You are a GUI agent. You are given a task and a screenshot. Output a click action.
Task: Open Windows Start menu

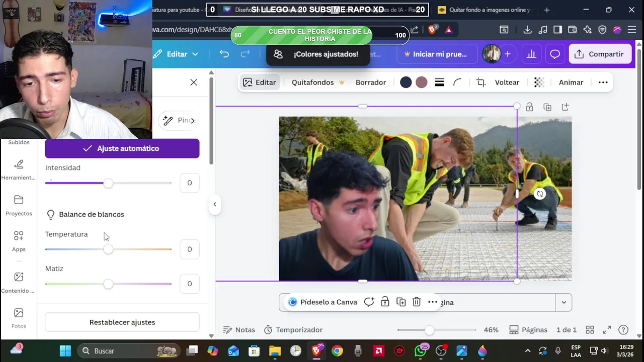[65, 351]
